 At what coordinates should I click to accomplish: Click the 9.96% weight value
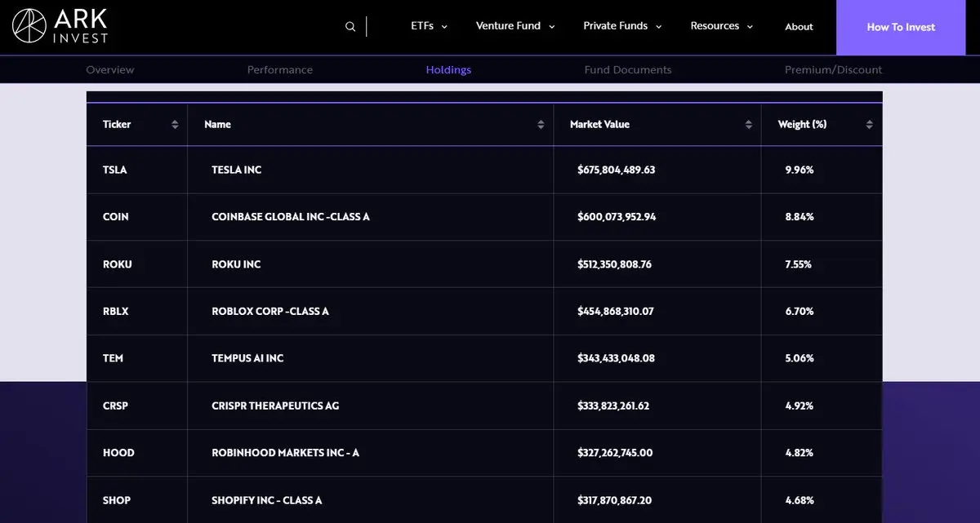coord(800,171)
